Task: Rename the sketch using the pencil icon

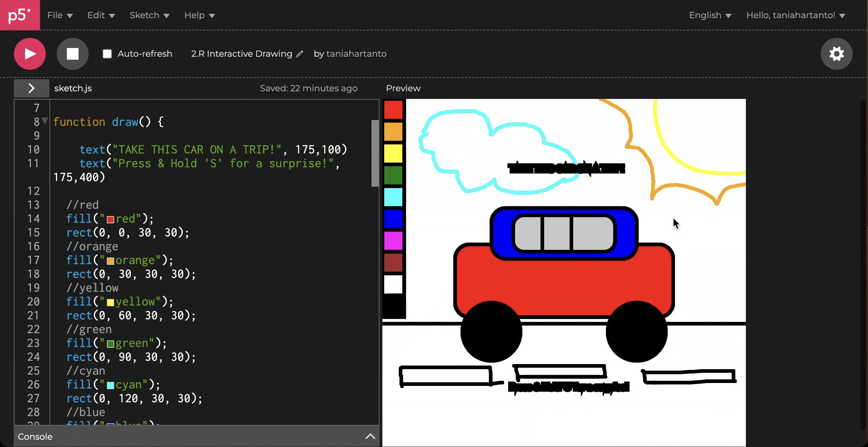Action: pyautogui.click(x=300, y=53)
